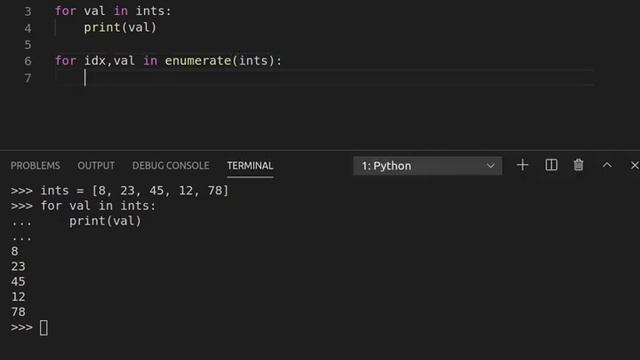
Task: Click line number 3 in gutter
Action: [28, 11]
